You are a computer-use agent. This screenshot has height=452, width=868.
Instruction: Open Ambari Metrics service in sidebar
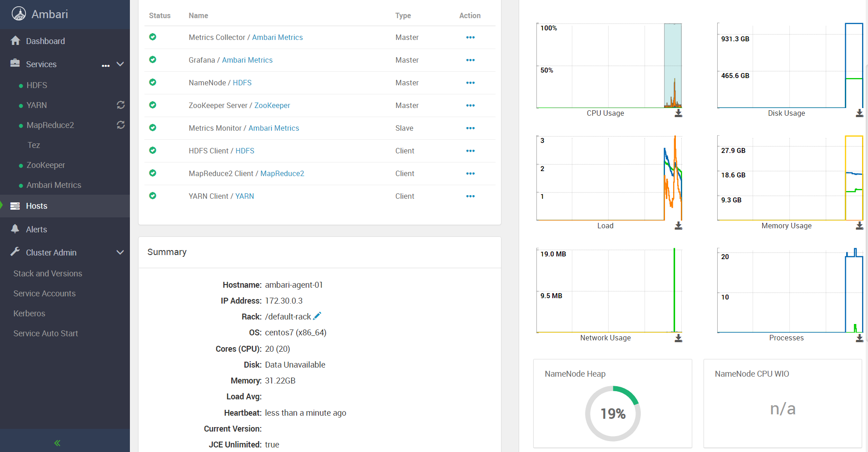click(54, 185)
